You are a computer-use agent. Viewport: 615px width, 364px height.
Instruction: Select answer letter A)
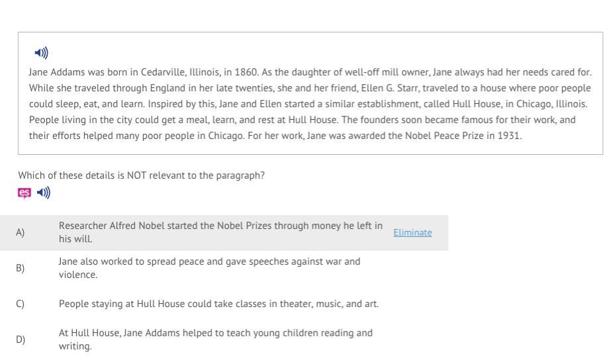(21, 232)
